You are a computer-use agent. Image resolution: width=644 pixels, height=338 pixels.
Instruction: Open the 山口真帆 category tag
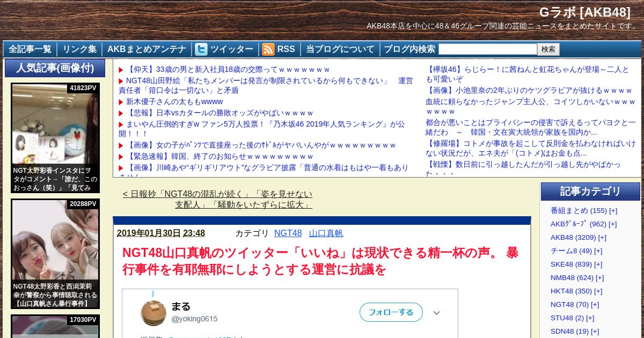click(x=326, y=233)
